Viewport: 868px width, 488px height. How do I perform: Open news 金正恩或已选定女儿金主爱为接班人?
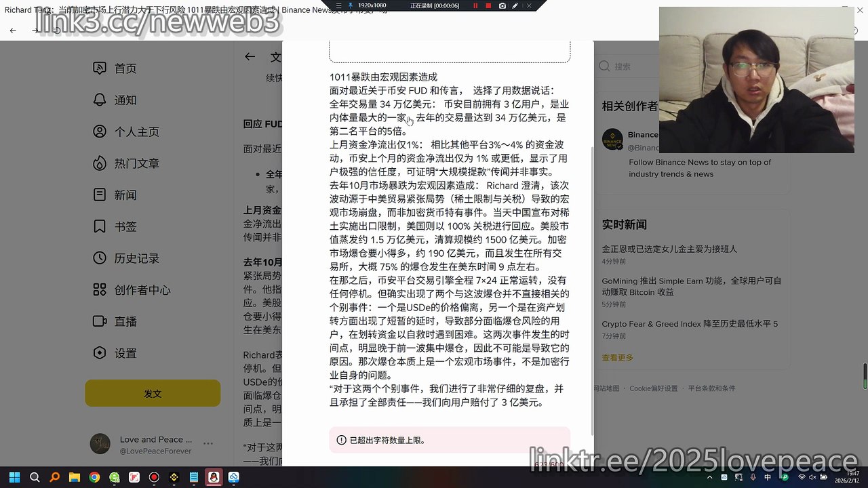click(x=669, y=249)
